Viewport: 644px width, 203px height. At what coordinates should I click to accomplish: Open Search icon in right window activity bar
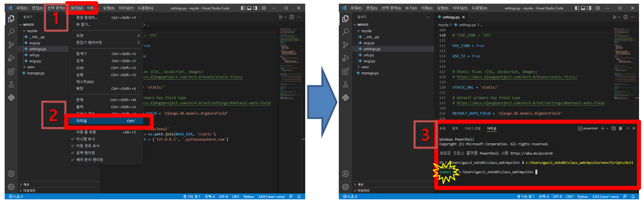tap(346, 32)
